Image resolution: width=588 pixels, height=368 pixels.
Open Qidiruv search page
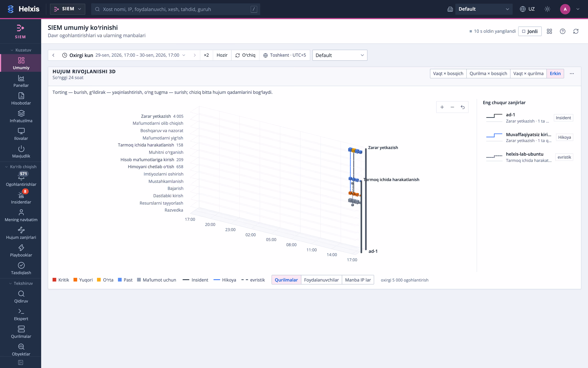pos(21,297)
